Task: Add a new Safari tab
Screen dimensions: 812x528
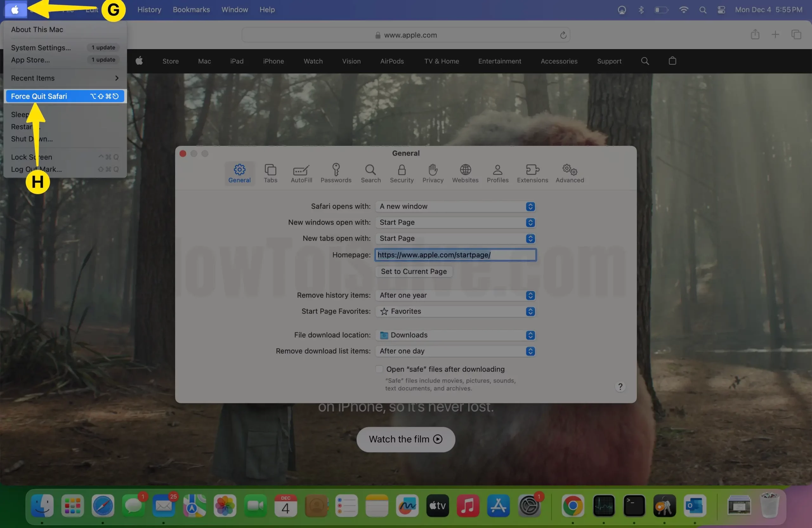Action: tap(775, 35)
